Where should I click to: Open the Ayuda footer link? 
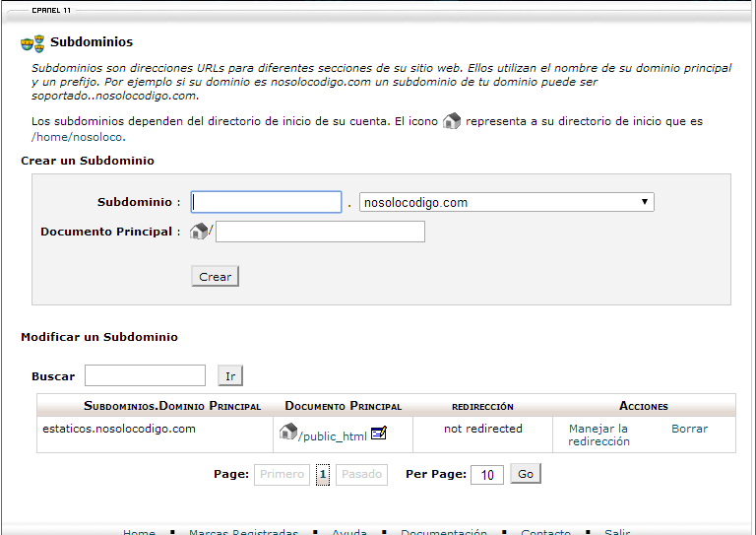click(349, 532)
